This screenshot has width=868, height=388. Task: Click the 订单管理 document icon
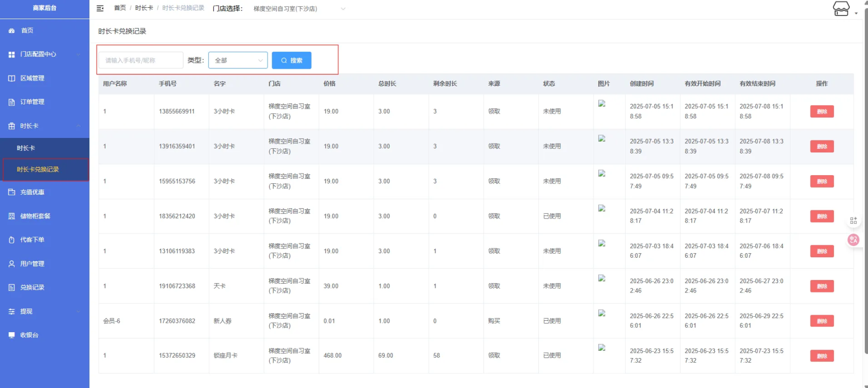tap(11, 102)
